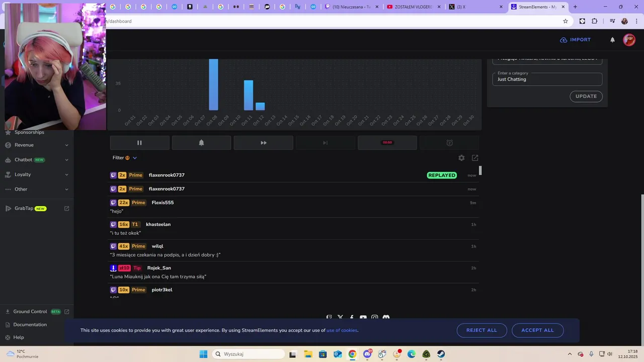The height and width of the screenshot is (362, 644).
Task: Open a new browser tab
Action: coord(575,7)
